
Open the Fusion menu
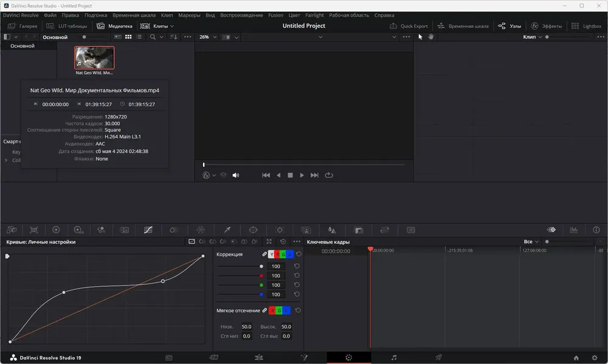pos(275,15)
